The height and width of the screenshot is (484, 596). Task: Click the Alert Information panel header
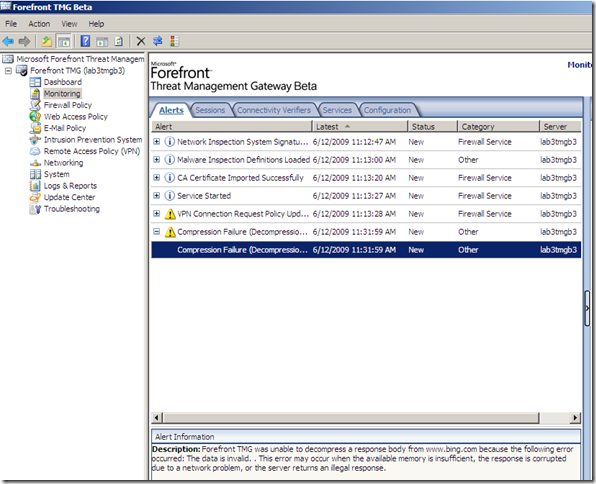click(366, 436)
